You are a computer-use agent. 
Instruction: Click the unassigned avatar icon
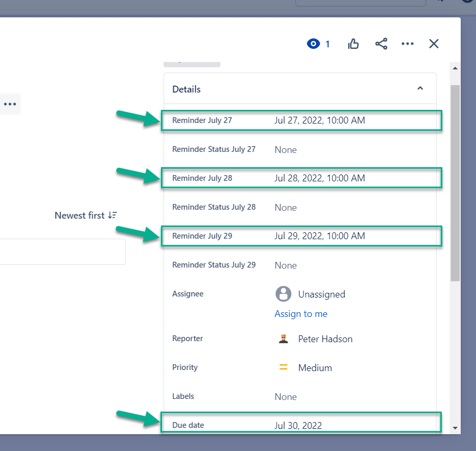(283, 294)
